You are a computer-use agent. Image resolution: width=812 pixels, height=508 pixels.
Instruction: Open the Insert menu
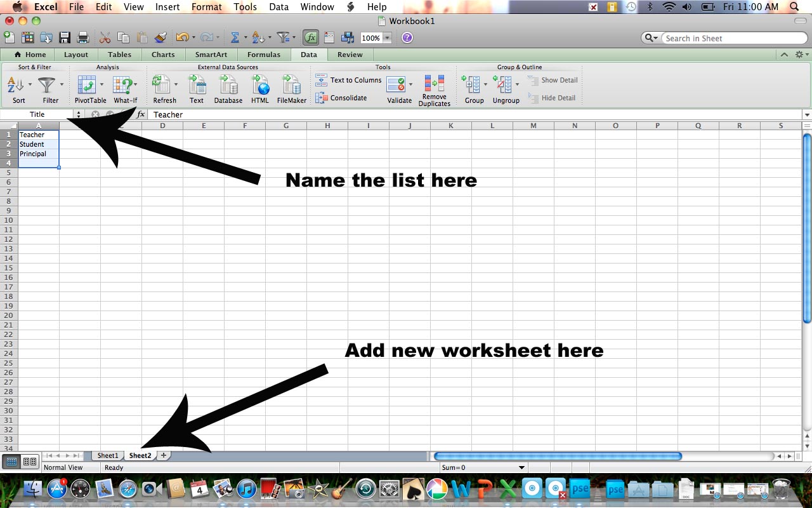coord(167,7)
